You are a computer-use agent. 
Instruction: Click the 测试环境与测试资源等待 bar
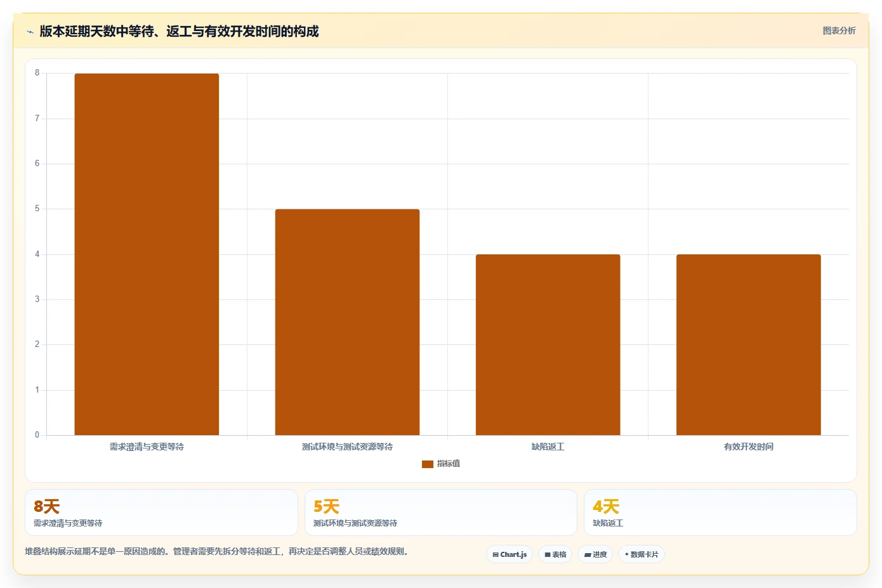coord(347,322)
